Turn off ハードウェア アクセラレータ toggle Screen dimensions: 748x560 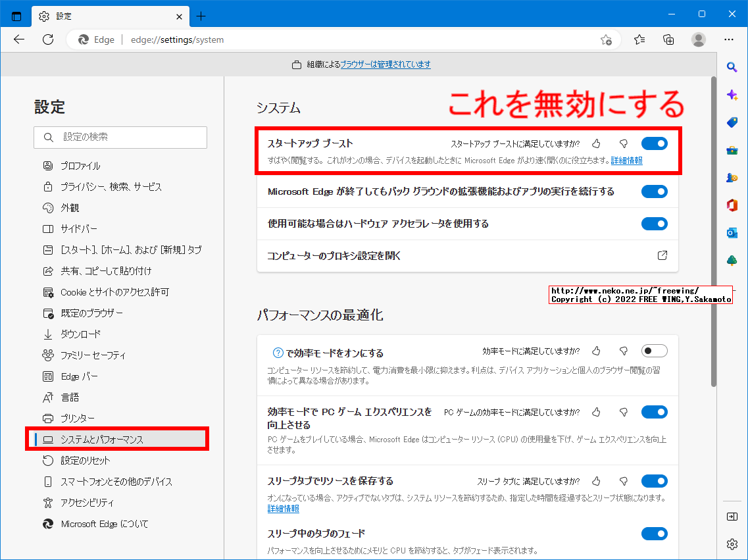(654, 223)
